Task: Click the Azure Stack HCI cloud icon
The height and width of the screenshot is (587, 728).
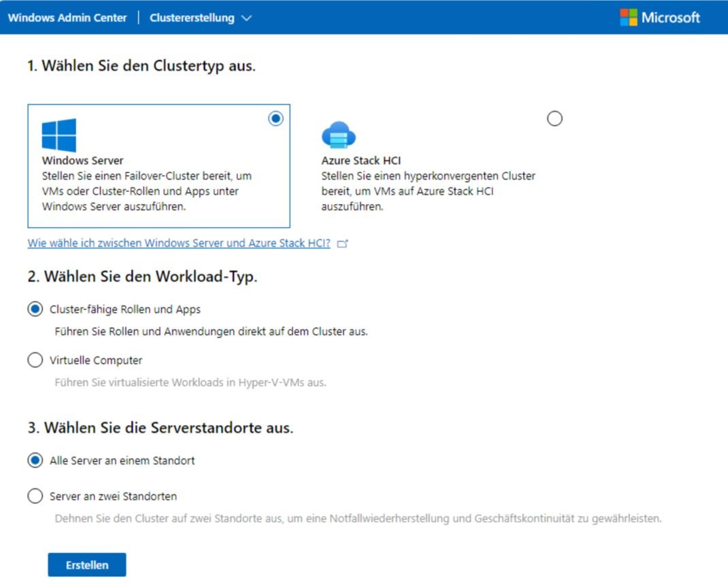Action: coord(340,133)
